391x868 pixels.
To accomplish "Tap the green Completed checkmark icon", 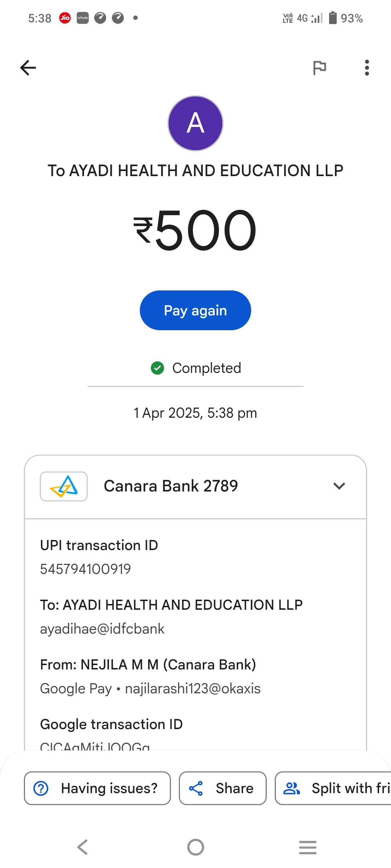I will tap(157, 368).
